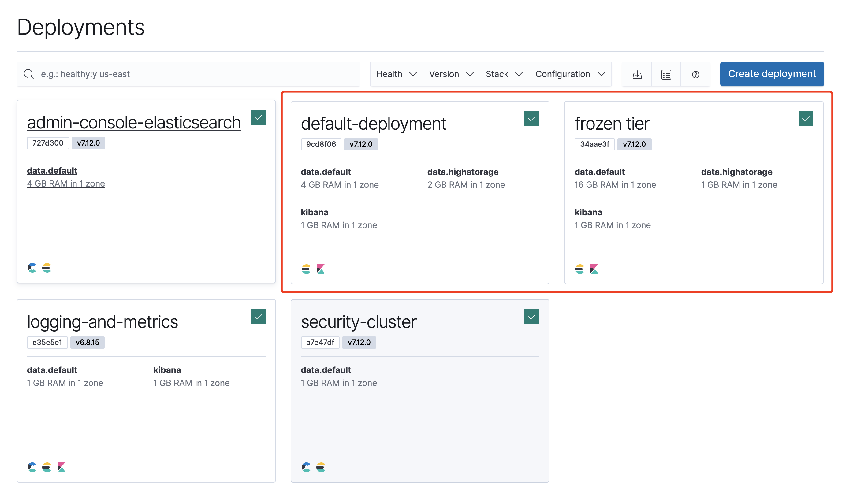
Task: Open the search help question-mark icon
Action: click(x=695, y=74)
